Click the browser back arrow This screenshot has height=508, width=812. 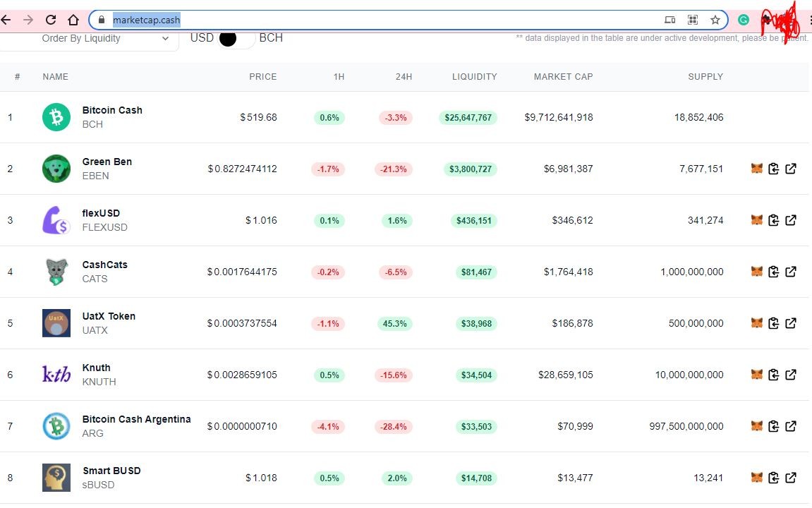coord(6,20)
